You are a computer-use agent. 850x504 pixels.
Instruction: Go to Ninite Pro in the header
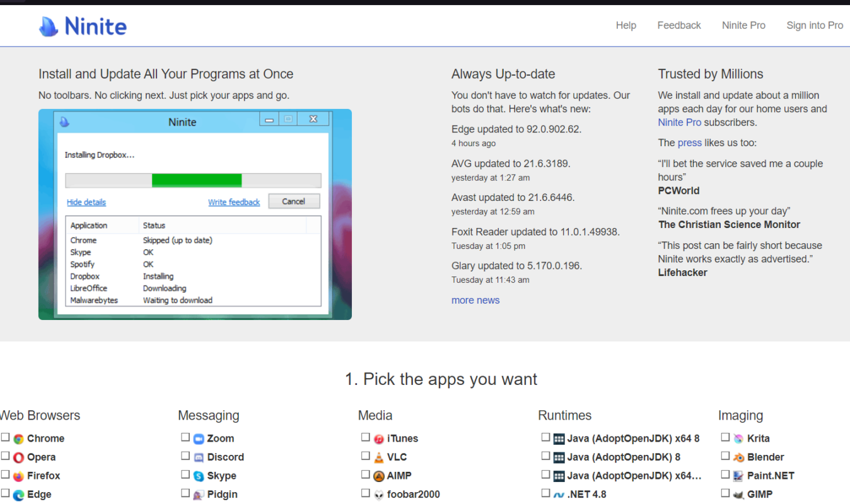[x=743, y=25]
